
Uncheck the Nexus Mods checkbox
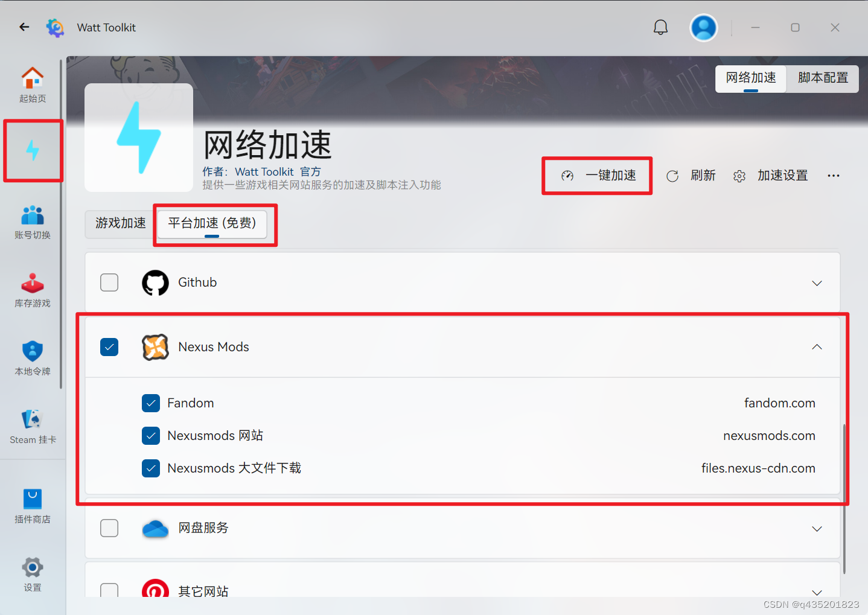click(109, 347)
